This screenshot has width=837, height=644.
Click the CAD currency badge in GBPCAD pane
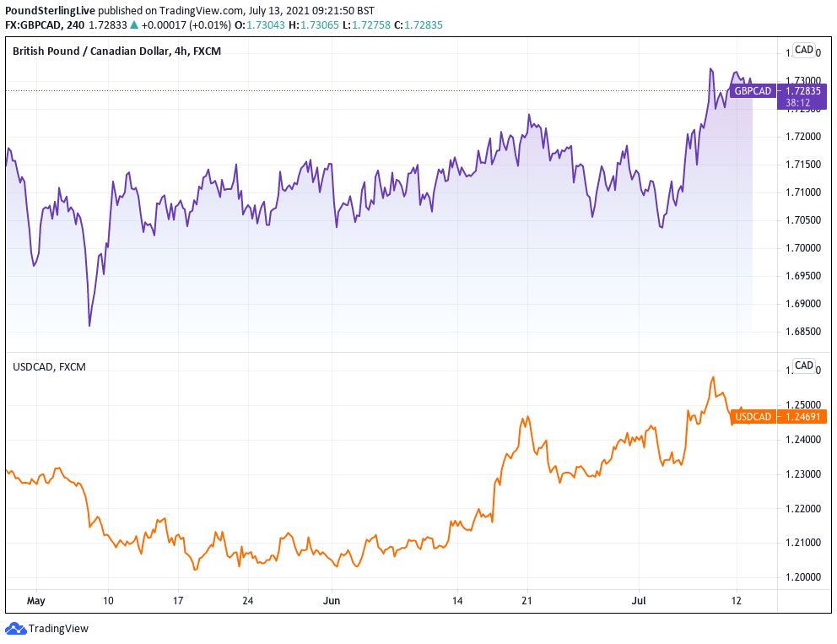tap(804, 50)
